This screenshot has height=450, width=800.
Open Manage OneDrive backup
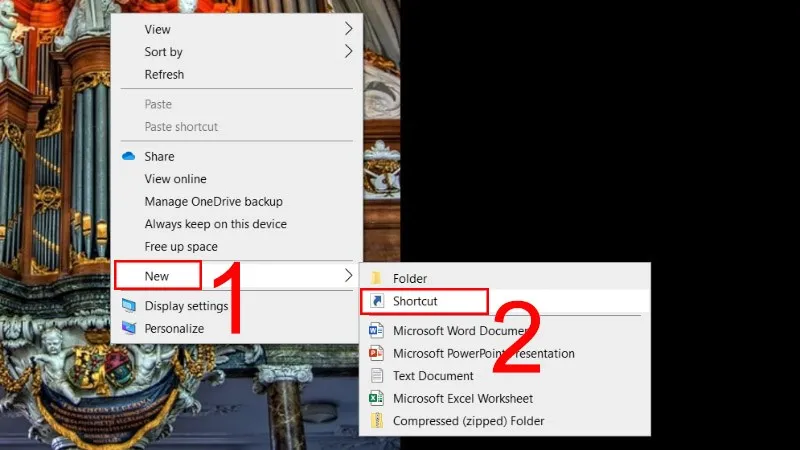[237, 202]
